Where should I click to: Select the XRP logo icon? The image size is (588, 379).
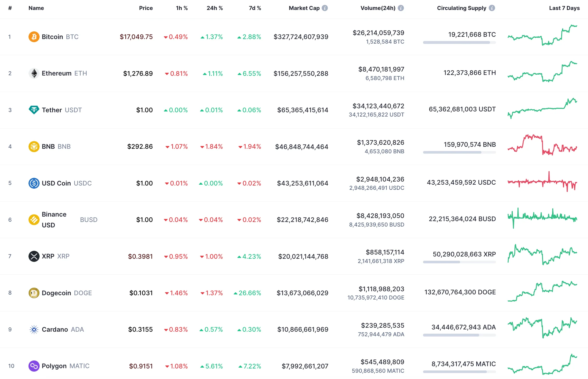click(34, 256)
